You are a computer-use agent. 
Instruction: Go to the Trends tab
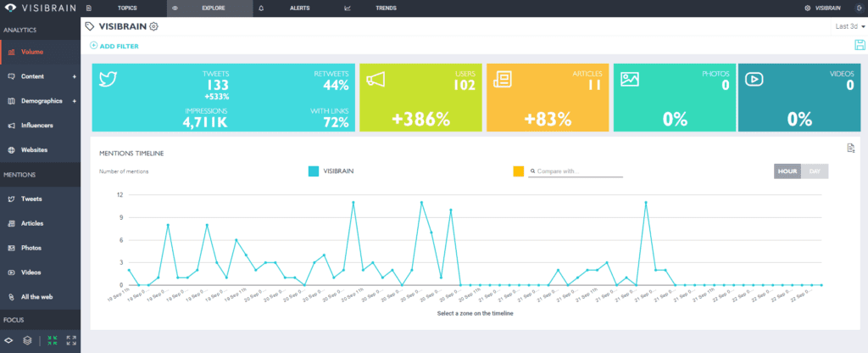click(x=386, y=8)
